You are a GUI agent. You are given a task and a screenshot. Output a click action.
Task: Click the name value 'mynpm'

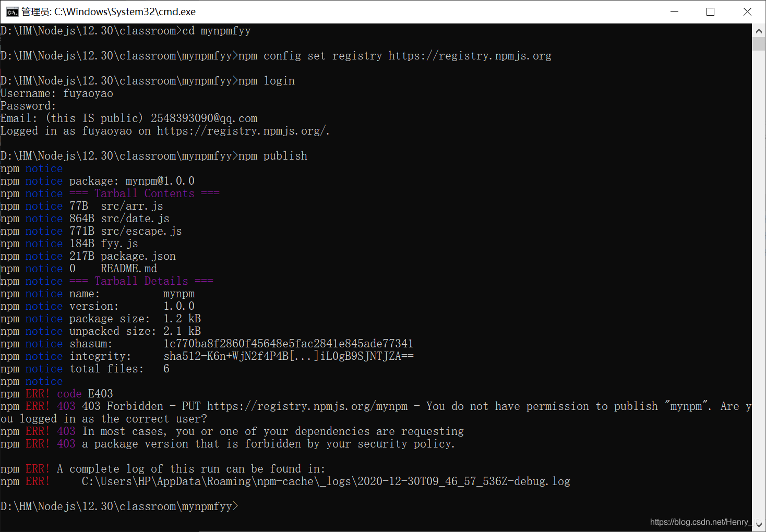point(179,294)
